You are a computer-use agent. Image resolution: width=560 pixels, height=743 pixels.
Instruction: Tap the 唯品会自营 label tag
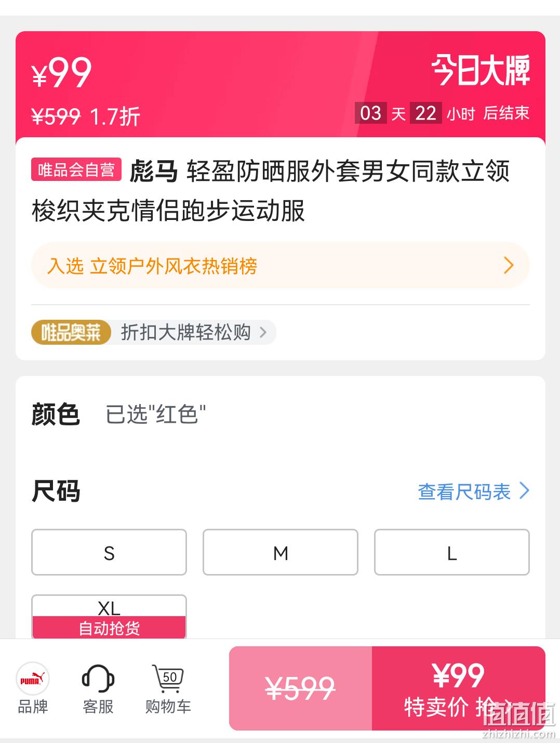(x=76, y=170)
